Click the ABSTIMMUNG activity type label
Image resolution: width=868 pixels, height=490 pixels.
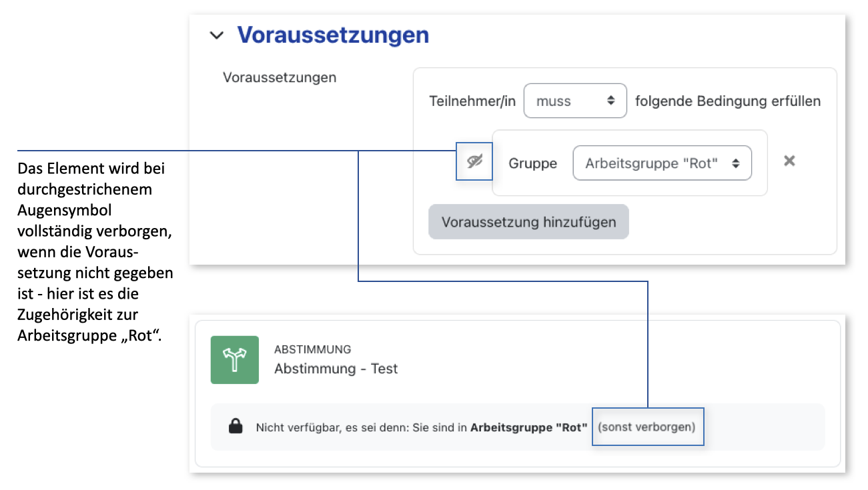click(312, 349)
